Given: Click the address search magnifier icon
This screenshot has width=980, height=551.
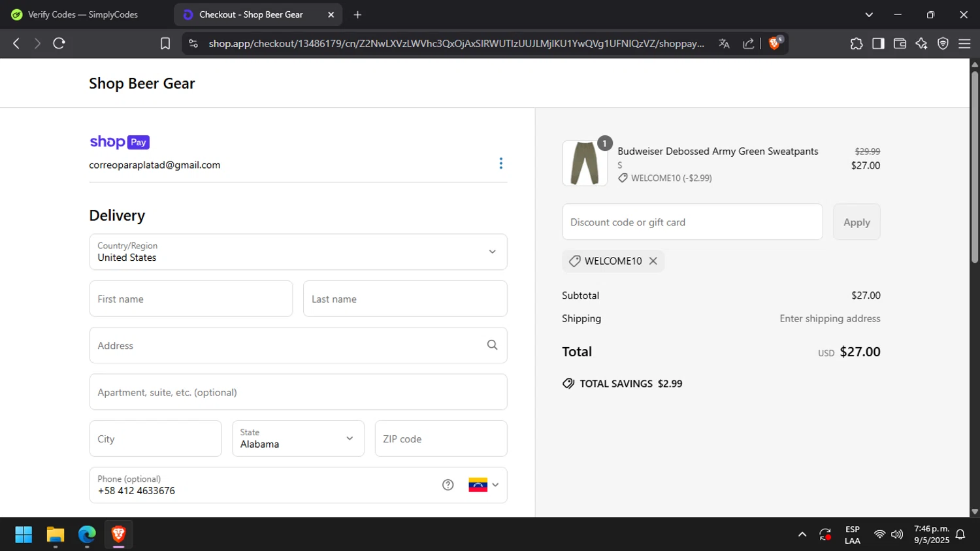Looking at the screenshot, I should click(x=492, y=345).
